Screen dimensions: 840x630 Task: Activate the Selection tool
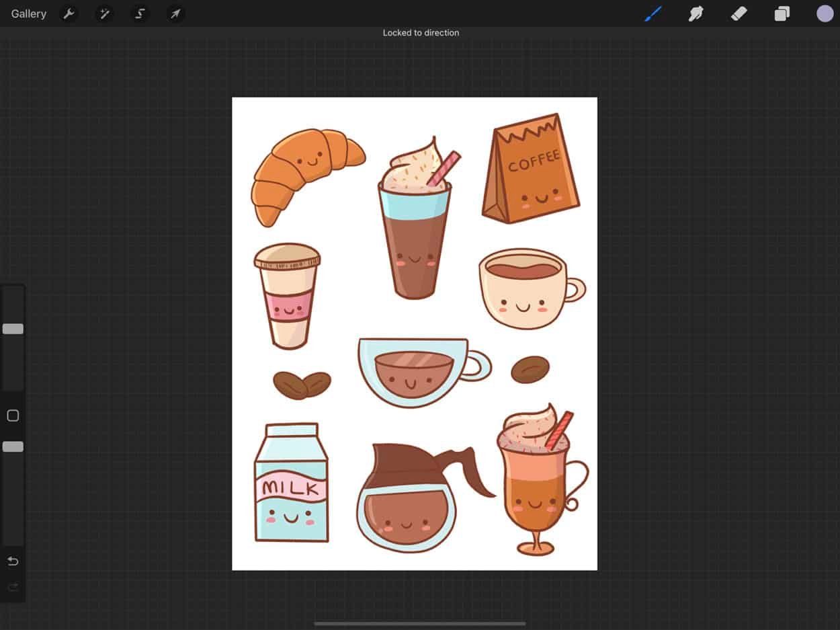pyautogui.click(x=140, y=13)
